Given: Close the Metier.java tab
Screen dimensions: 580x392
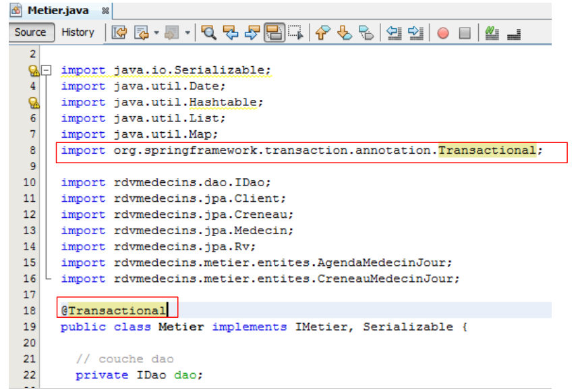Looking at the screenshot, I should 105,11.
